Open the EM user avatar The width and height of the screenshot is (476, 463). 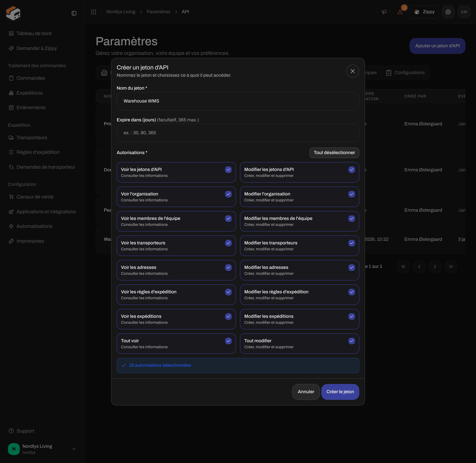pos(464,12)
